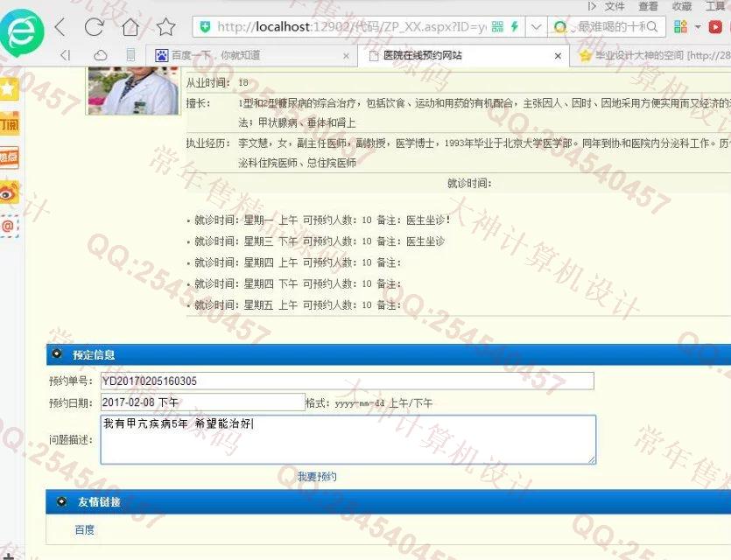Go to the browser home page icon
The height and width of the screenshot is (560, 731).
(130, 27)
